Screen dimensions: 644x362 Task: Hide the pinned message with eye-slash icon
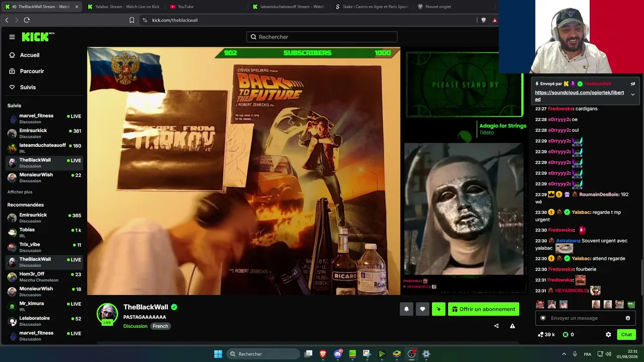[x=633, y=84]
